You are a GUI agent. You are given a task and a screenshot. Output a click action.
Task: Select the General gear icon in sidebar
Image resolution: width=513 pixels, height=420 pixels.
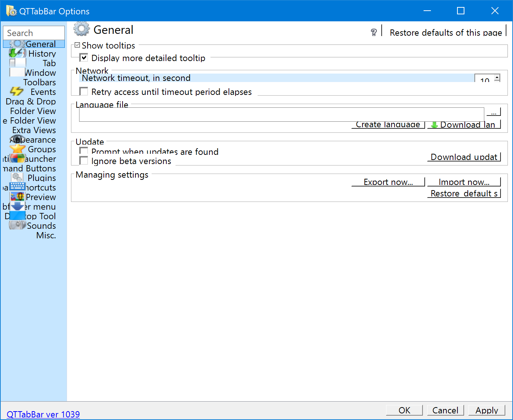[17, 44]
